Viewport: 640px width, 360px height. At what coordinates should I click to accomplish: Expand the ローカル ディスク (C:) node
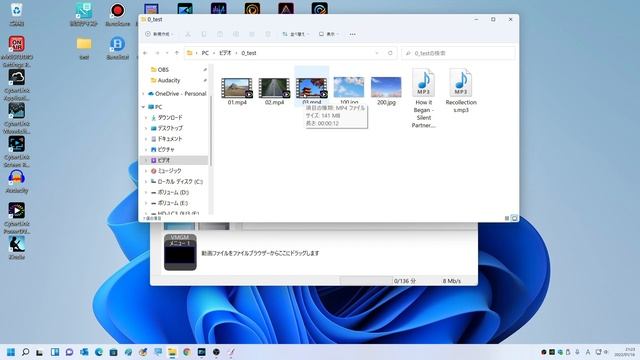pos(146,182)
